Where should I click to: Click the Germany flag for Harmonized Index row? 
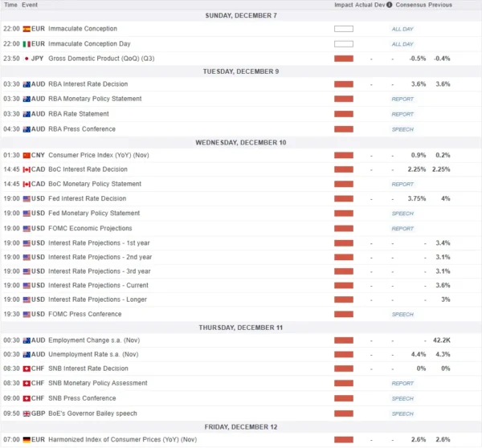click(27, 439)
